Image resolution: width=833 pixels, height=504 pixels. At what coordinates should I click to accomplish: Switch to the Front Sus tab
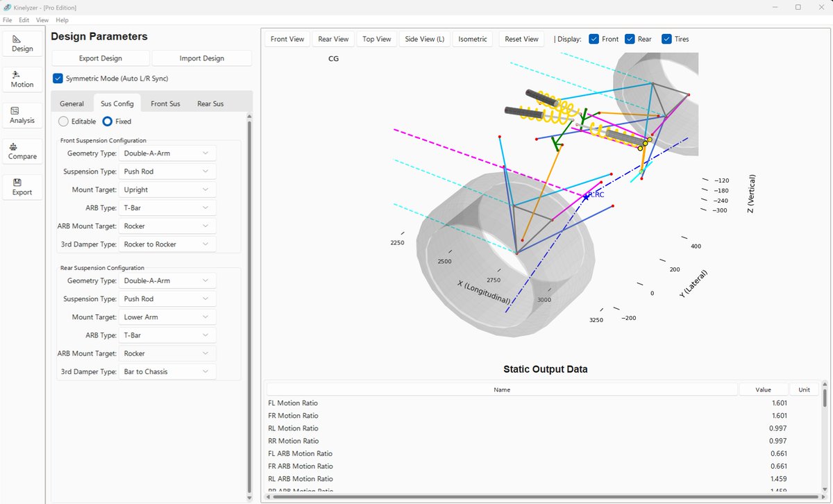[x=165, y=103]
